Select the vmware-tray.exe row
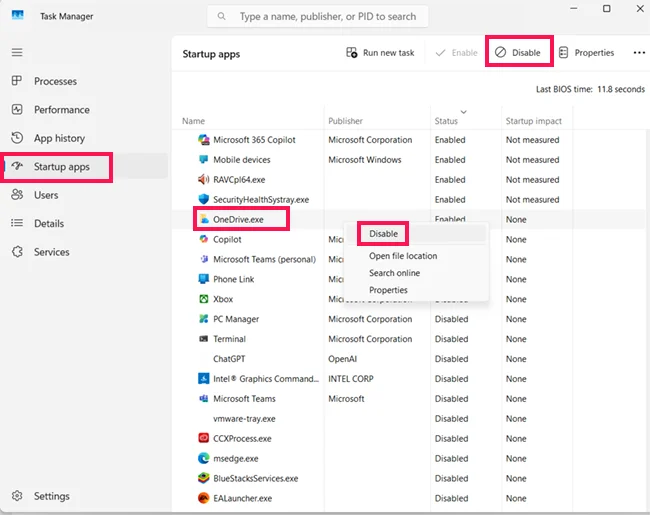 pos(408,419)
